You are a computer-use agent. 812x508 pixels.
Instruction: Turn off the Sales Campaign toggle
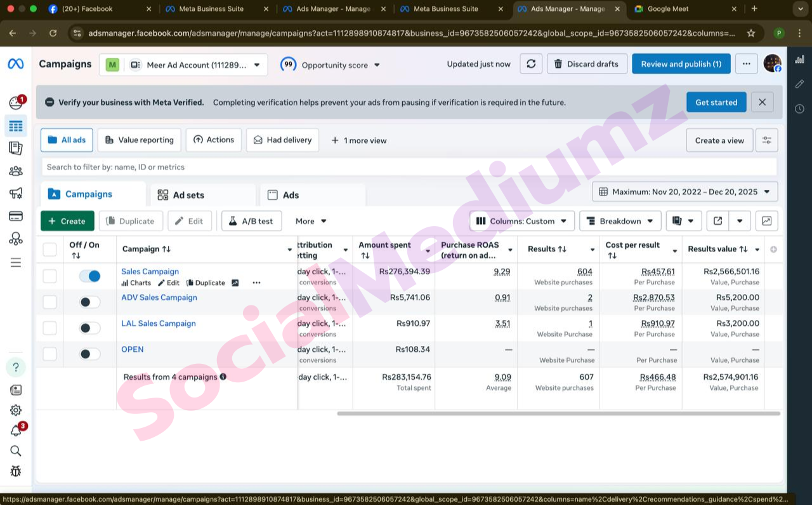[89, 276]
